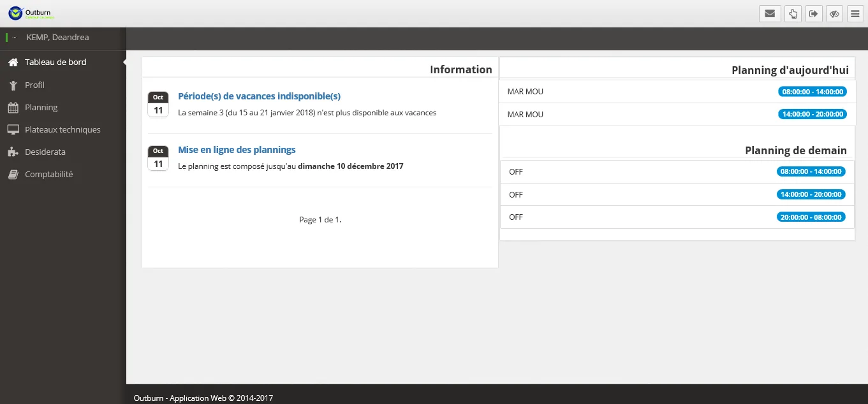Screen dimensions: 868x404
Task: Click dimanche 10 décembre 2017 text
Action: point(351,166)
